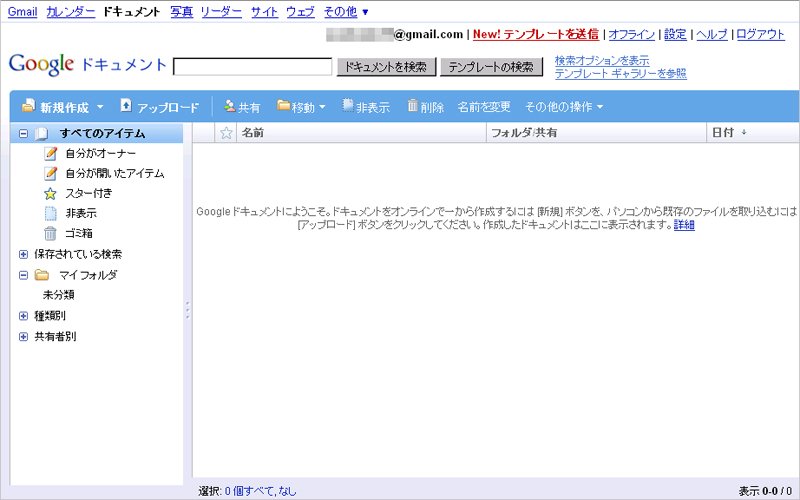
Task: Select ゴミ箱 label in sidebar
Action: [x=79, y=234]
